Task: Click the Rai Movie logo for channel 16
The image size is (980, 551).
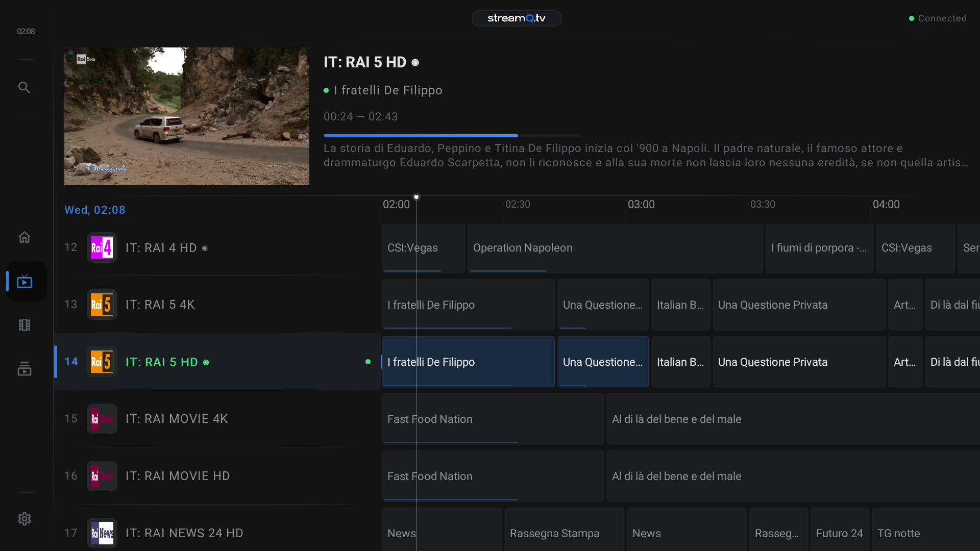Action: pos(102,476)
